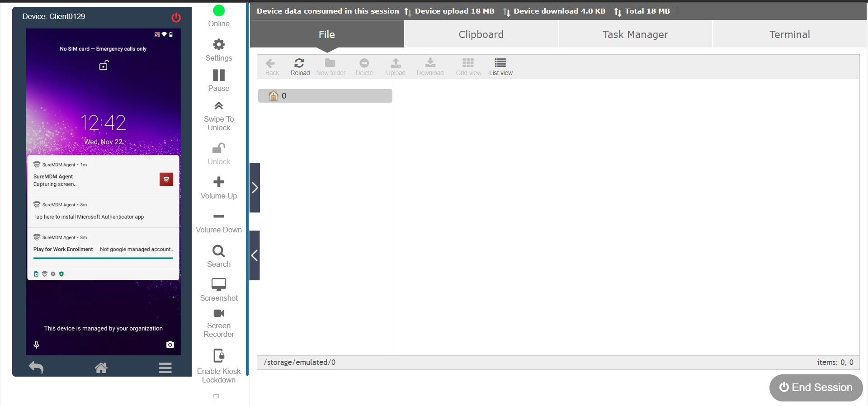Switch to Grid view
Image resolution: width=868 pixels, height=406 pixels.
pos(468,66)
